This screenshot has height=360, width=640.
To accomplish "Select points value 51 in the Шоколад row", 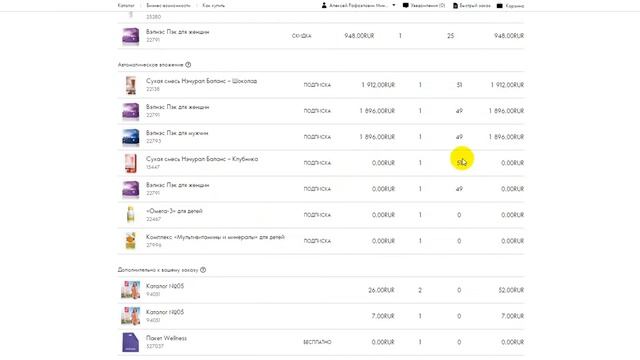I will 459,85.
